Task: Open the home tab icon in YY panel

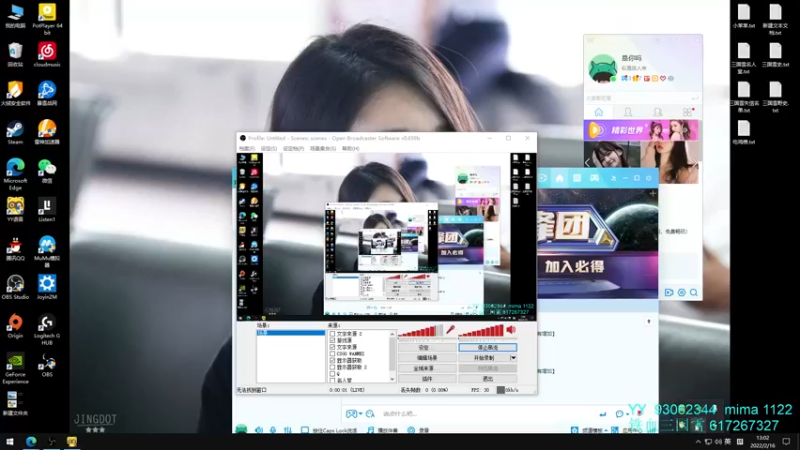Action: pyautogui.click(x=598, y=112)
